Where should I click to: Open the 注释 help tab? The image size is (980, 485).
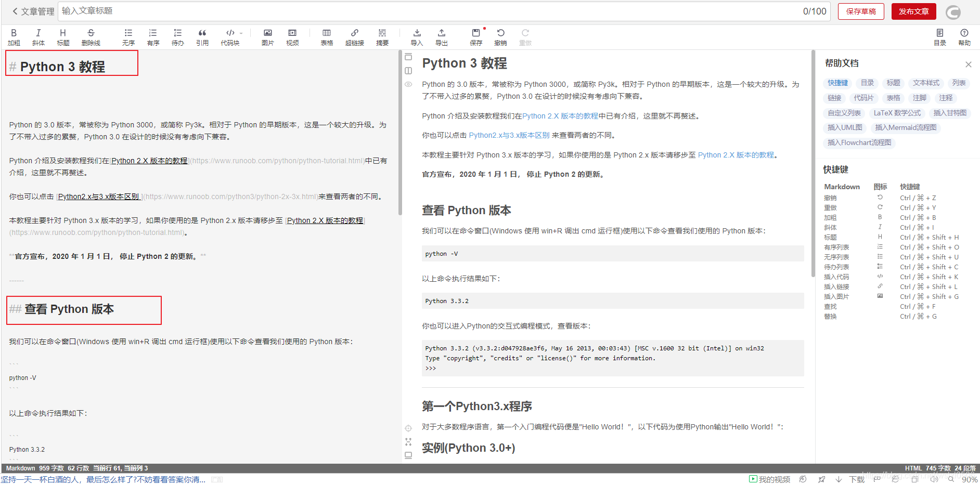click(x=946, y=98)
